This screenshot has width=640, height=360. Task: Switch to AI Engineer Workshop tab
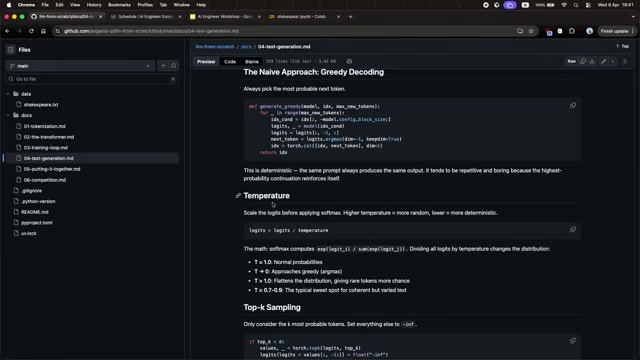pyautogui.click(x=224, y=17)
